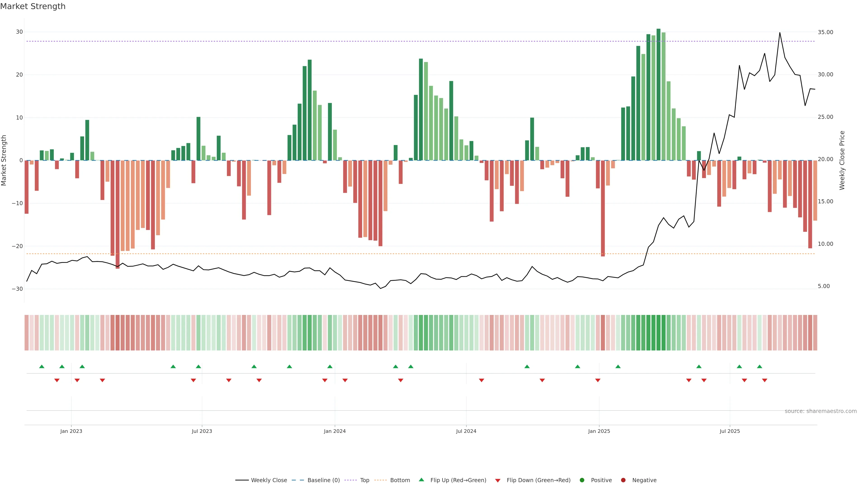Viewport: 868px width, 488px height.
Task: Click the Weekly Close legend line icon
Action: [242, 480]
